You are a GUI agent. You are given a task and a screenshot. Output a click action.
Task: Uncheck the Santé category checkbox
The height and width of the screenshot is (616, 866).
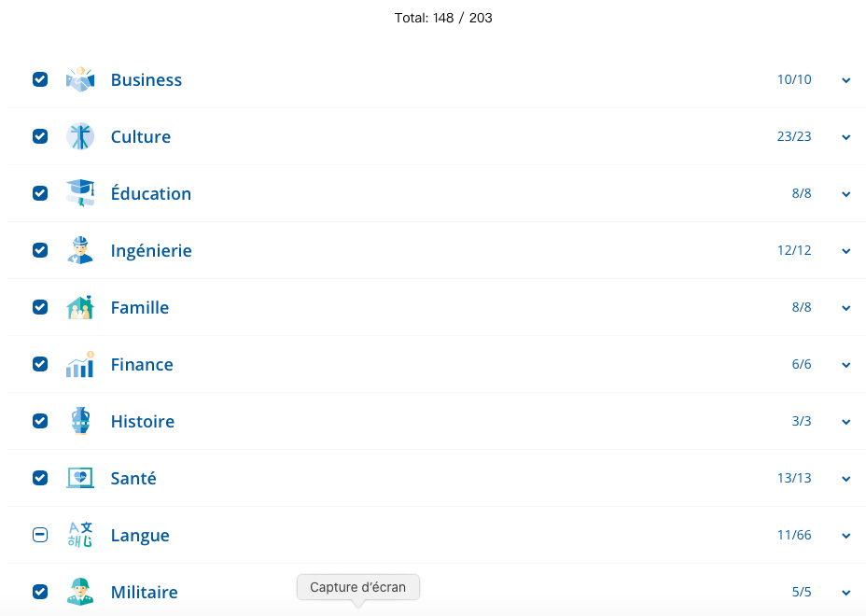[x=40, y=479]
